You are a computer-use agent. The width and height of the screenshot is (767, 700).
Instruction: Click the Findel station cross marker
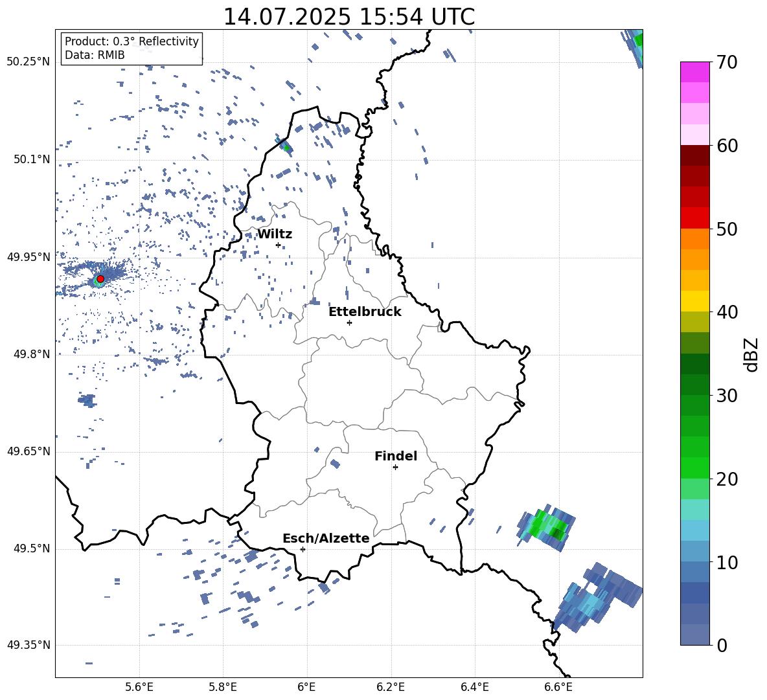click(x=395, y=468)
